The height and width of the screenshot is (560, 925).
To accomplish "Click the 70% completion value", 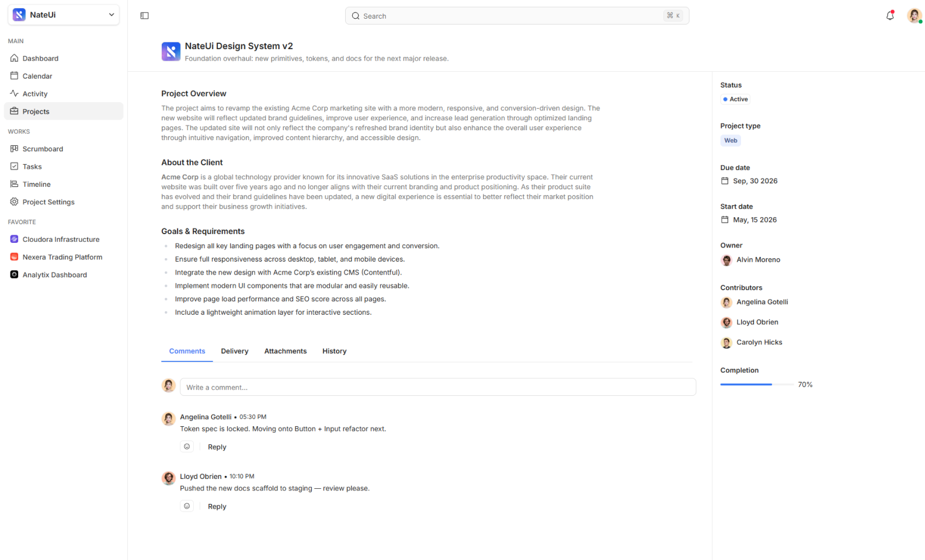I will click(x=805, y=385).
